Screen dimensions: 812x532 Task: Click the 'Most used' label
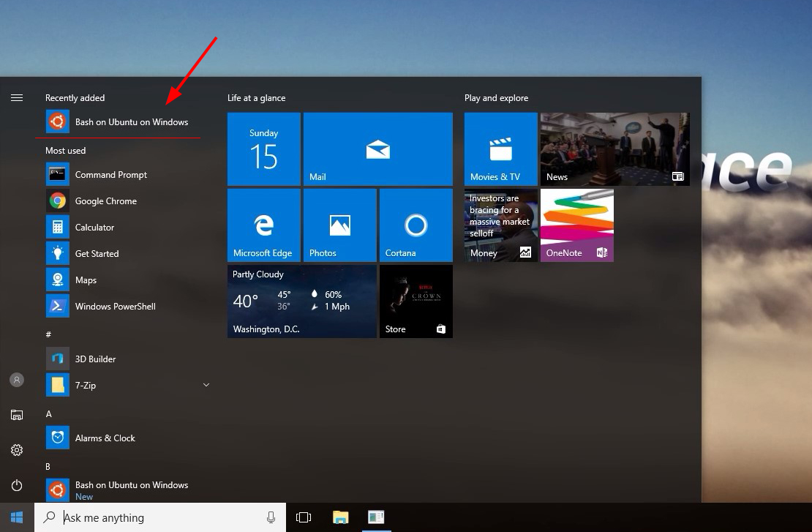(x=65, y=151)
